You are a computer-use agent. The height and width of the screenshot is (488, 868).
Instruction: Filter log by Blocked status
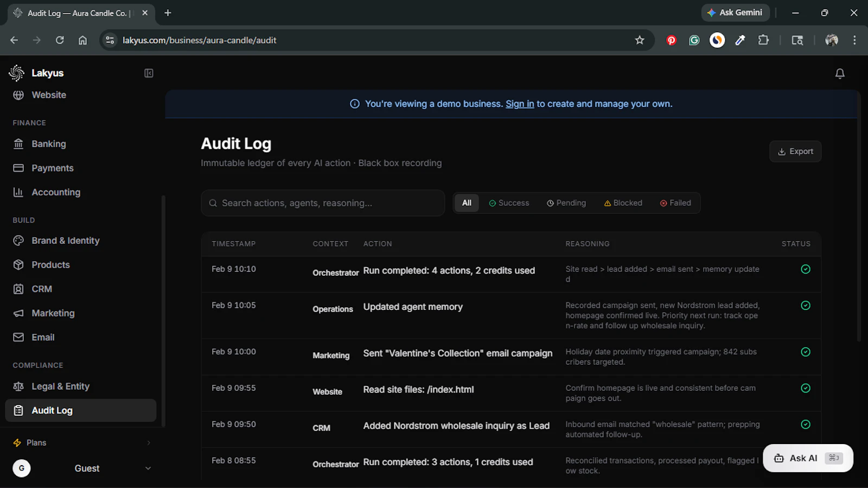(623, 203)
